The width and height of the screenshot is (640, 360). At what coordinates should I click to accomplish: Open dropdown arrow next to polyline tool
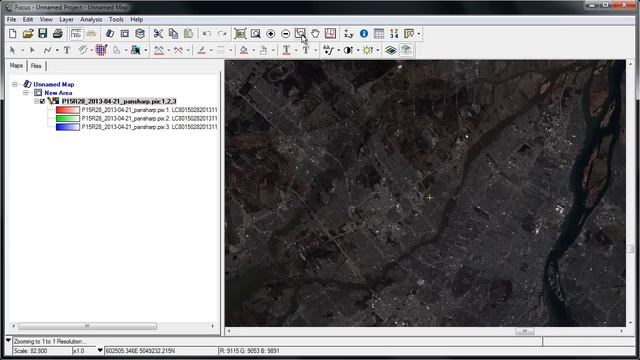pos(57,50)
